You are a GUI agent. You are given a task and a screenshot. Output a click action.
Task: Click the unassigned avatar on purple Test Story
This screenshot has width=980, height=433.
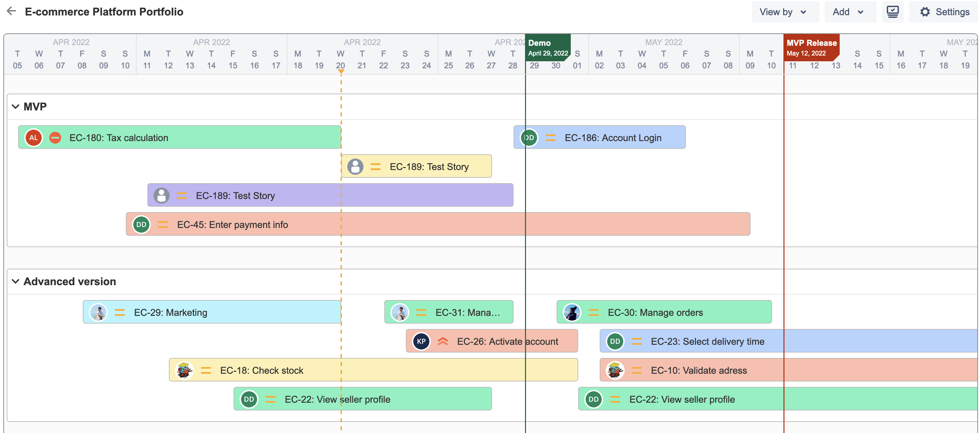[x=161, y=196]
